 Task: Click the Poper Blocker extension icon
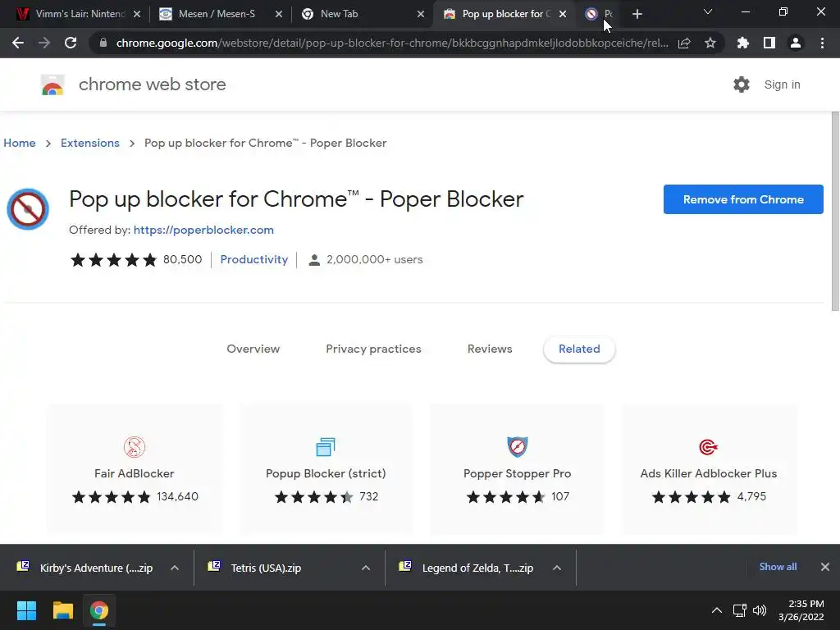click(x=28, y=209)
